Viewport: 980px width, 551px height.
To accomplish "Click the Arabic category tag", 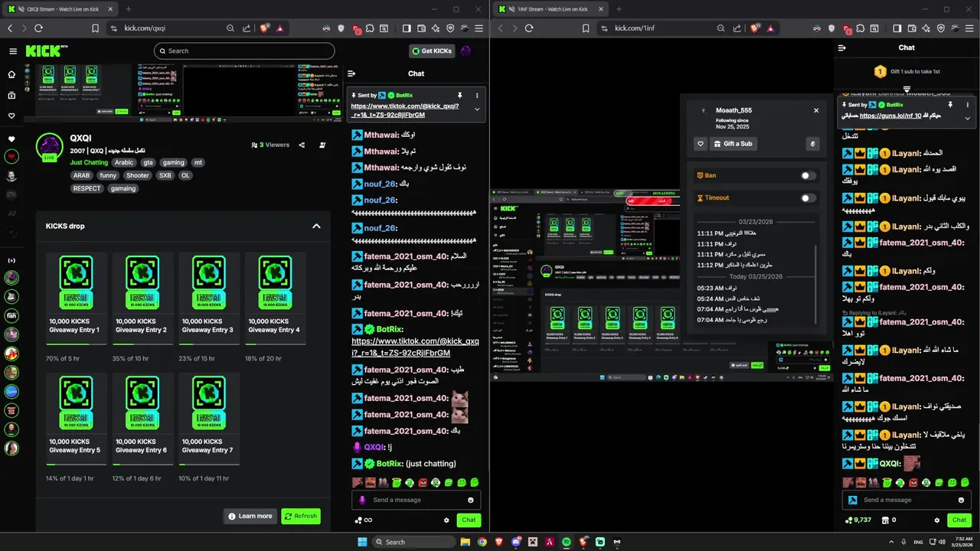I will pyautogui.click(x=124, y=163).
